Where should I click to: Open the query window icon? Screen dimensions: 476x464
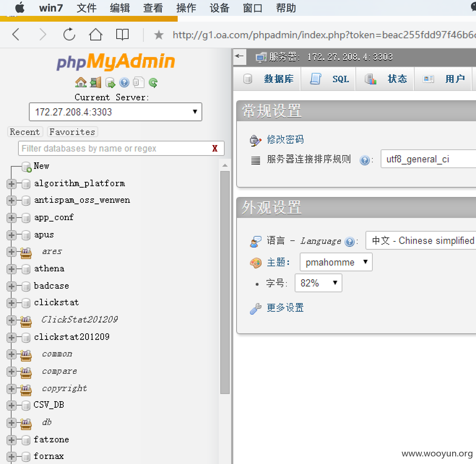(110, 83)
